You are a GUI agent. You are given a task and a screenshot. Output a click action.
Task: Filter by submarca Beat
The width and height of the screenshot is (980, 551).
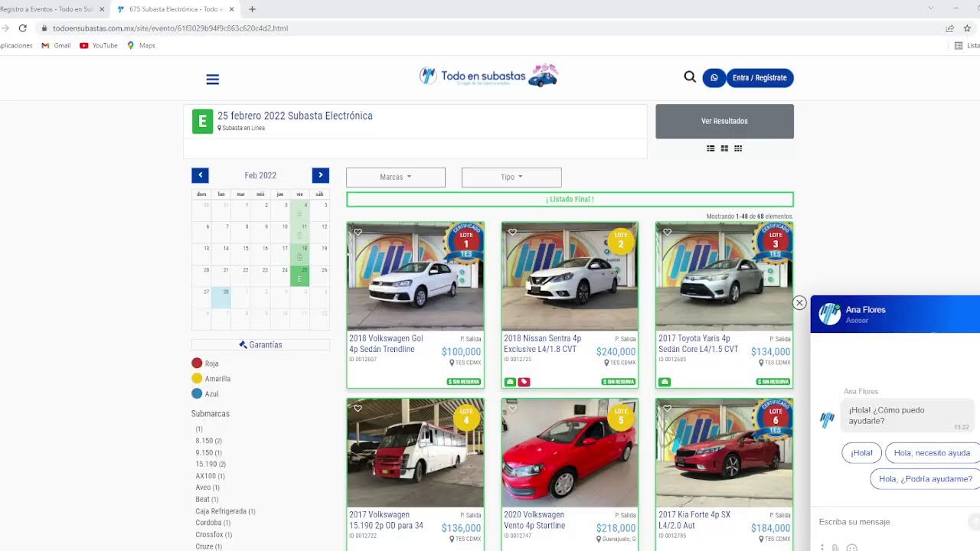(207, 500)
